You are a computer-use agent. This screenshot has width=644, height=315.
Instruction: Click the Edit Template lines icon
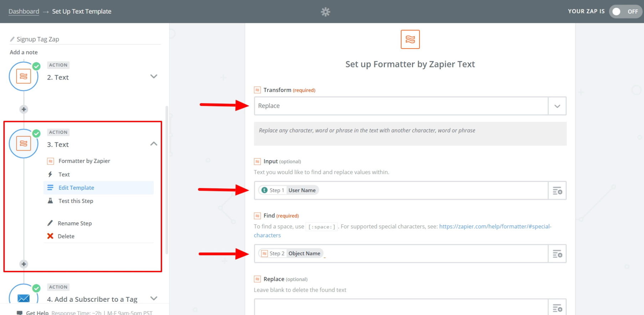point(50,188)
